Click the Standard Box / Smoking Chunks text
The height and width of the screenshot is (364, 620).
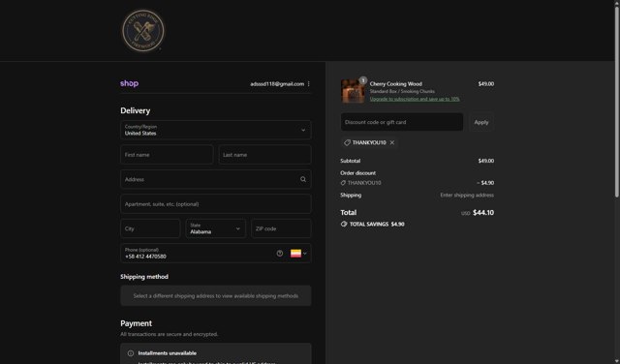(402, 91)
